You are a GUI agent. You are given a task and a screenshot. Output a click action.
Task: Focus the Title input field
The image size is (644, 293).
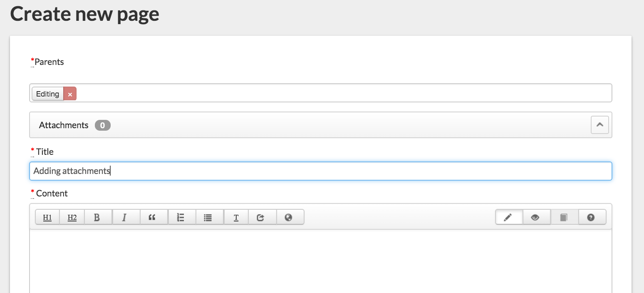321,171
